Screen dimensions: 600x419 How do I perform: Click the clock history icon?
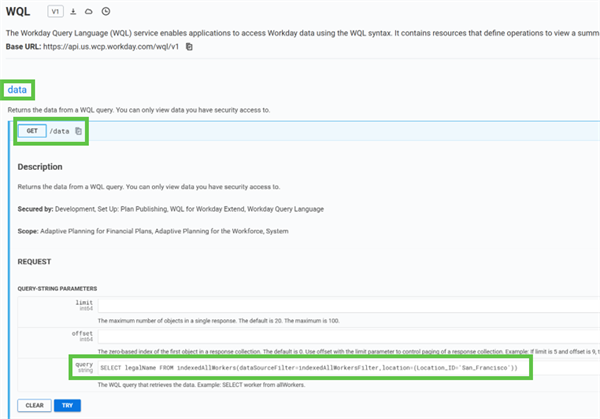click(x=106, y=11)
